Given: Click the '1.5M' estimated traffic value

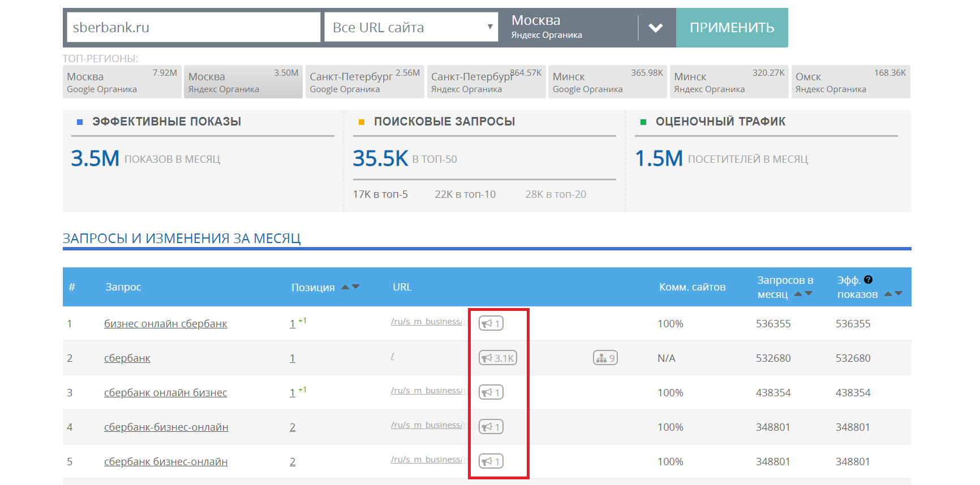Looking at the screenshot, I should click(x=659, y=158).
